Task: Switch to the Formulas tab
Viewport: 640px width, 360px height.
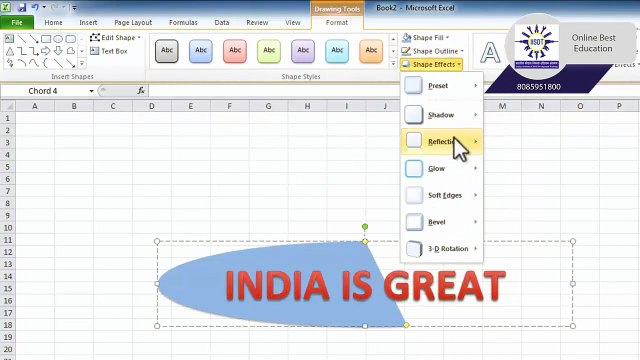Action: pyautogui.click(x=183, y=22)
